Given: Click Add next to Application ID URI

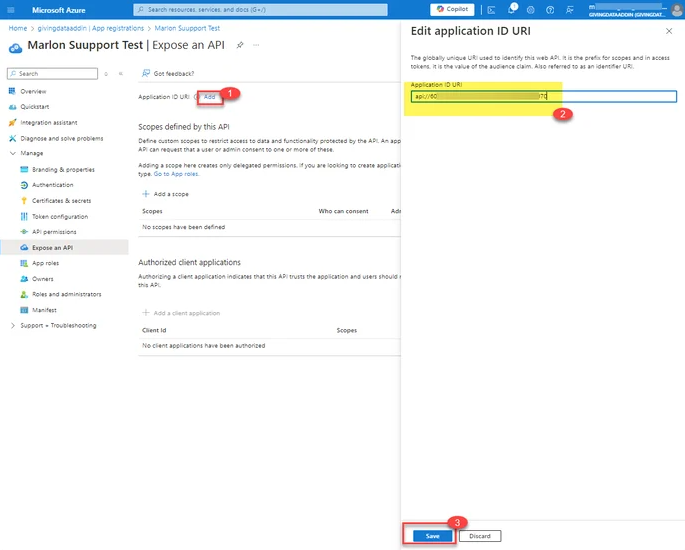Looking at the screenshot, I should (x=210, y=97).
